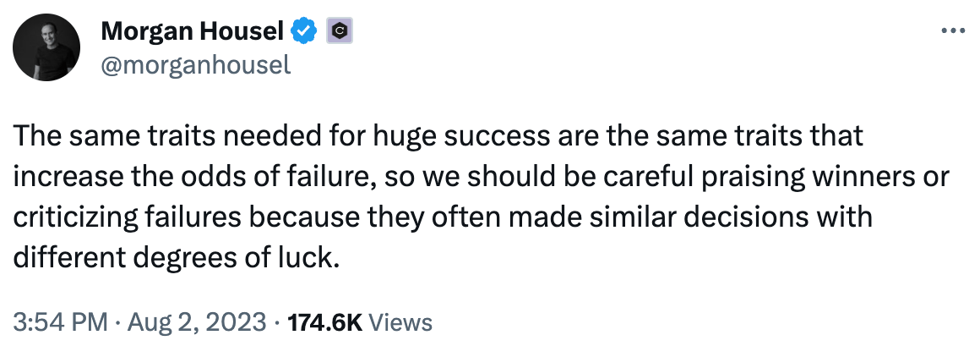Image resolution: width=980 pixels, height=357 pixels.
Task: Click the tweet line starting "The same traits"
Action: pos(438,136)
